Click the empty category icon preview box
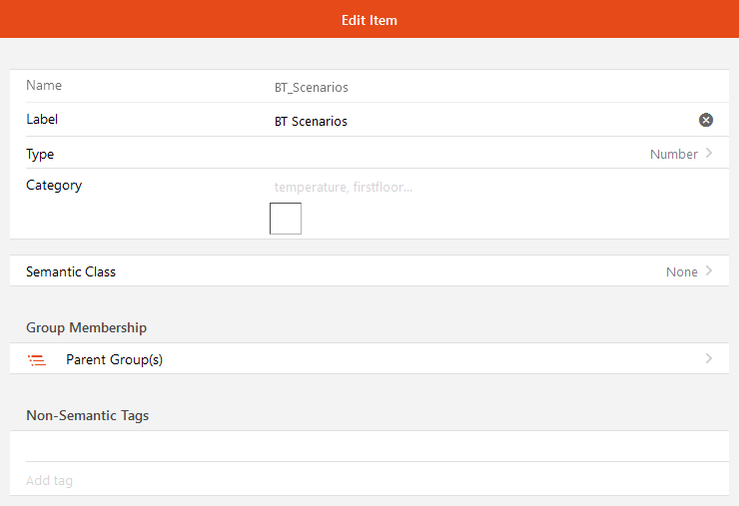Viewport: 739px width, 506px height. click(286, 219)
